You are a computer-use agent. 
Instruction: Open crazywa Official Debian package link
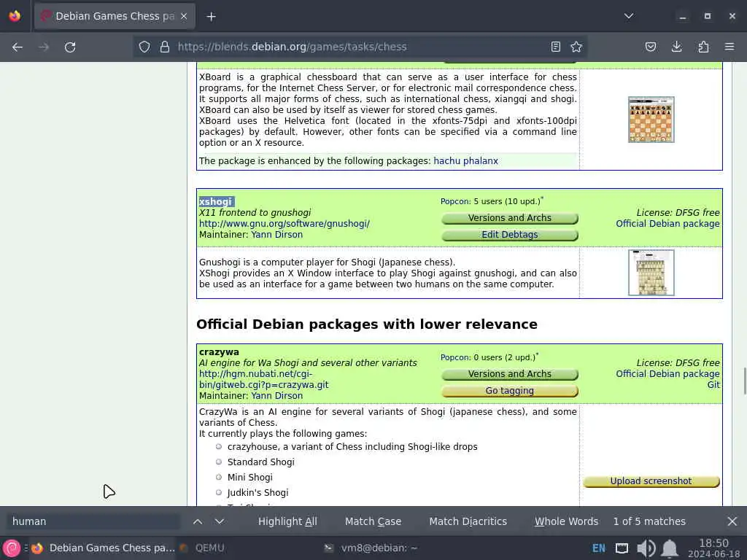(x=667, y=374)
